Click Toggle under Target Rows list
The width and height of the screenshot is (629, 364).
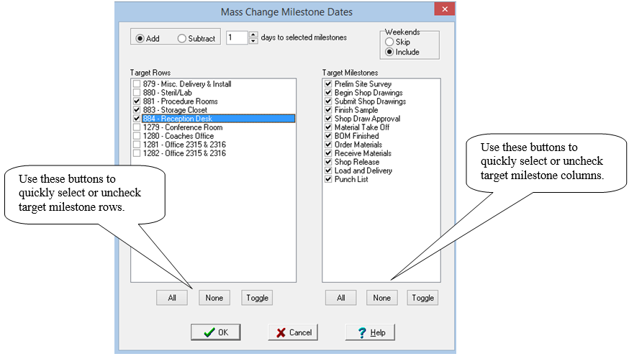point(257,298)
